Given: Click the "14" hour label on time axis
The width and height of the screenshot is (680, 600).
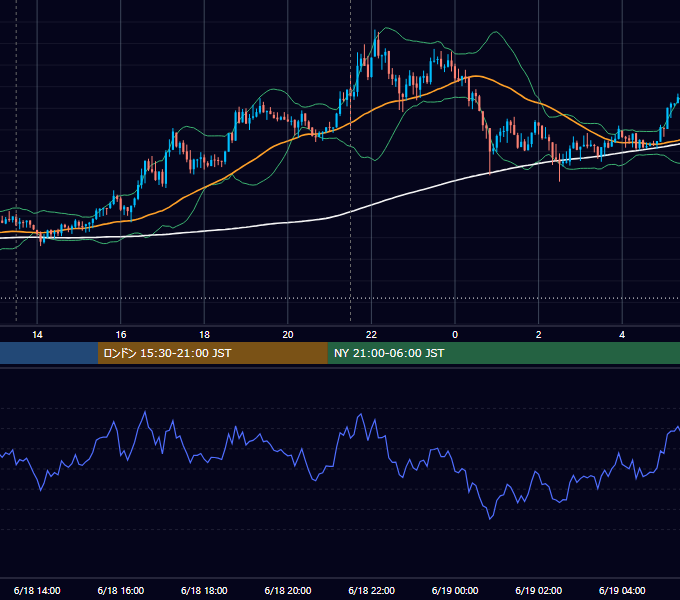Looking at the screenshot, I should (x=37, y=335).
